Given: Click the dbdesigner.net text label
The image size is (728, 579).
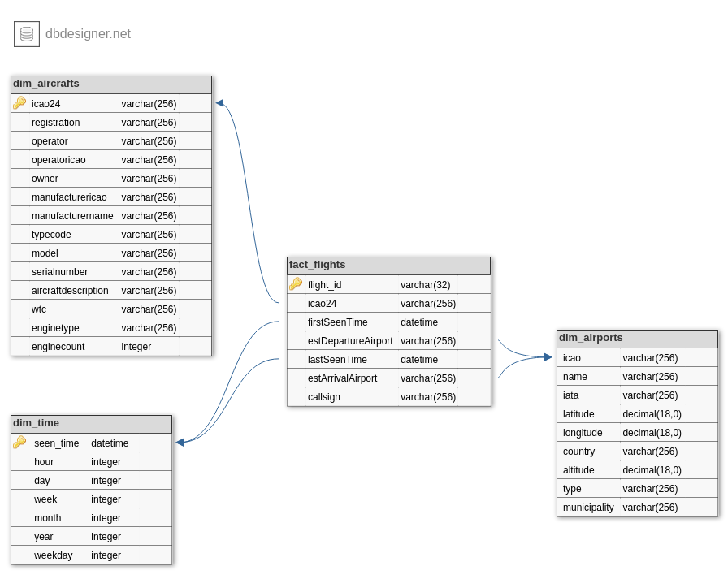Looking at the screenshot, I should tap(88, 33).
